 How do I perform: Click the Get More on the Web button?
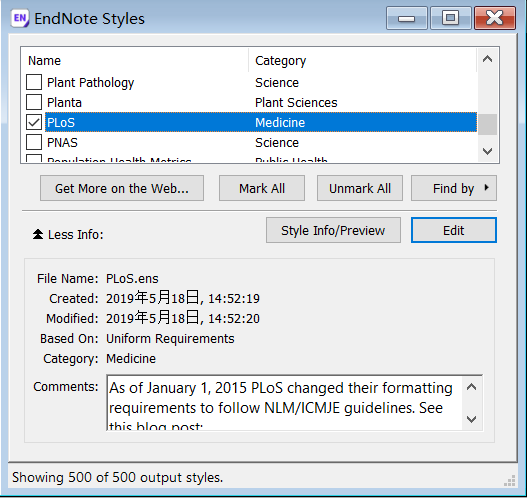click(122, 188)
